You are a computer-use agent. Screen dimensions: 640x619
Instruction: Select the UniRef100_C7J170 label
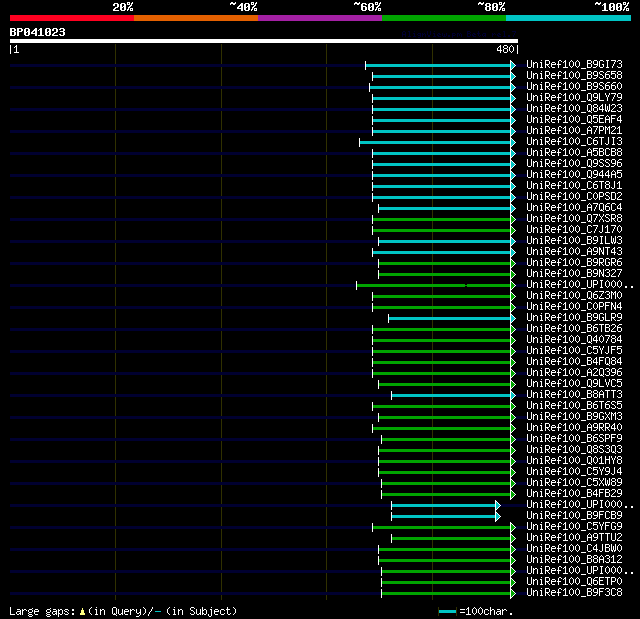click(x=574, y=230)
